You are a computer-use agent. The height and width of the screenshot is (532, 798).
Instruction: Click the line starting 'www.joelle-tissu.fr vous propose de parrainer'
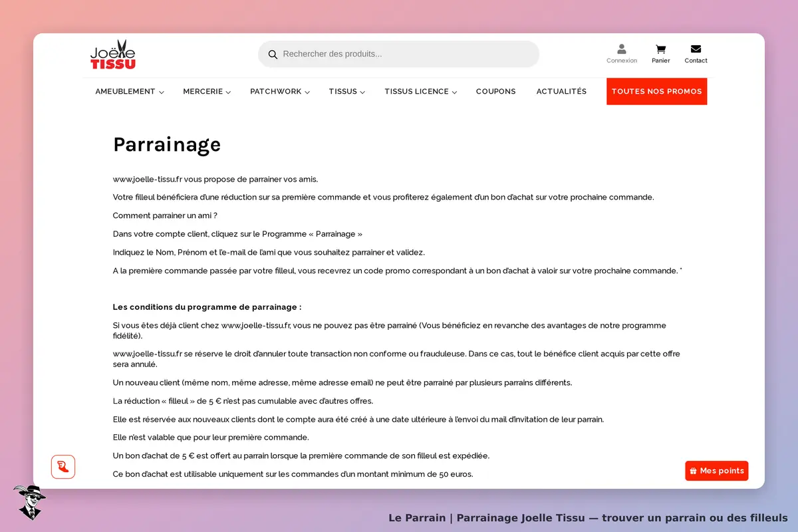[x=215, y=179]
